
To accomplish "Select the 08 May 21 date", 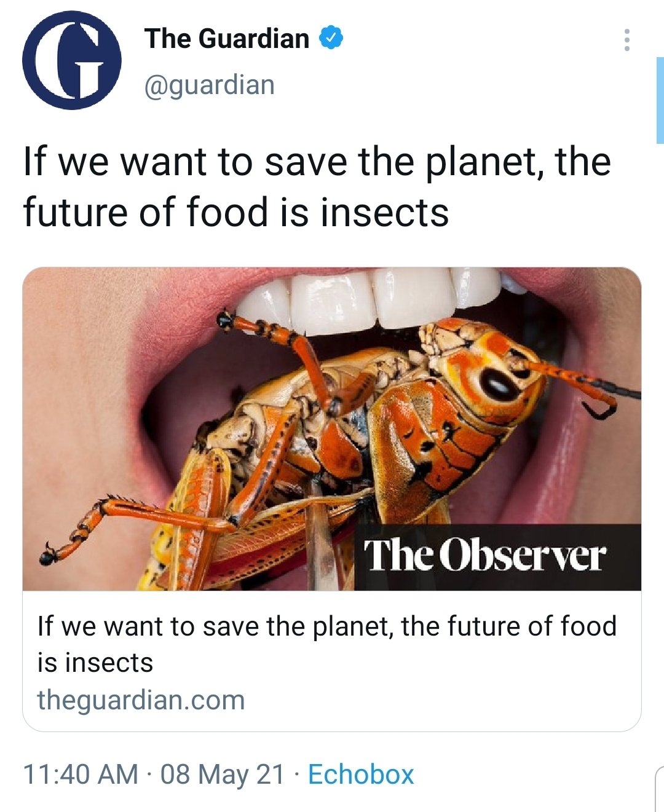I will pyautogui.click(x=223, y=775).
